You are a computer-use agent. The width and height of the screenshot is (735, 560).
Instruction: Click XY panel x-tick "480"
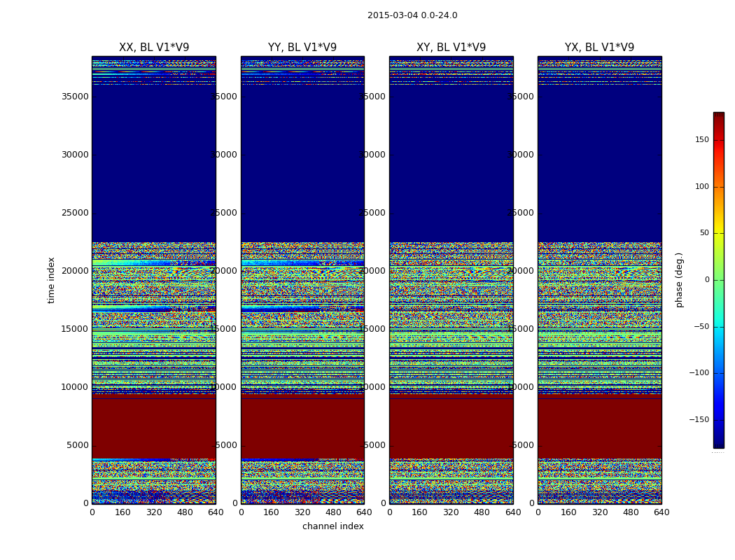[482, 512]
